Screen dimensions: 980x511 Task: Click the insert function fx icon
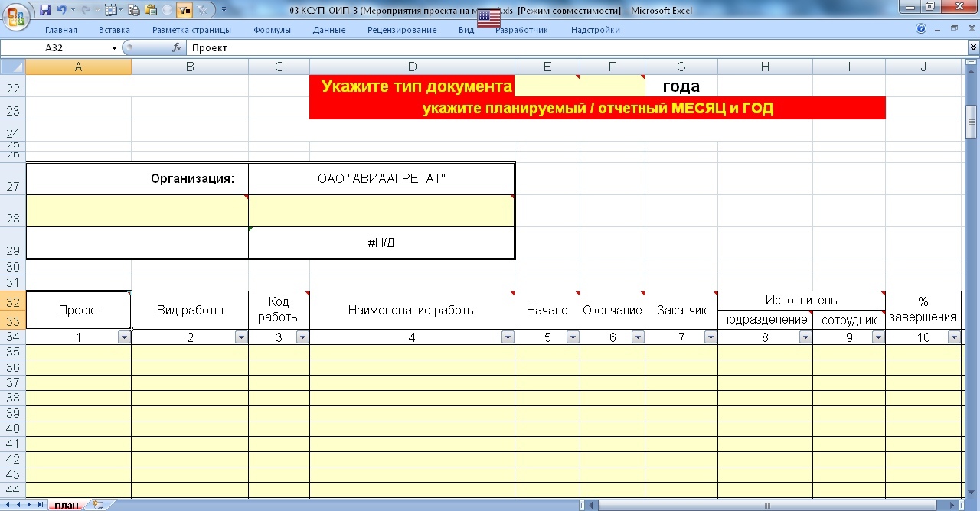point(177,47)
